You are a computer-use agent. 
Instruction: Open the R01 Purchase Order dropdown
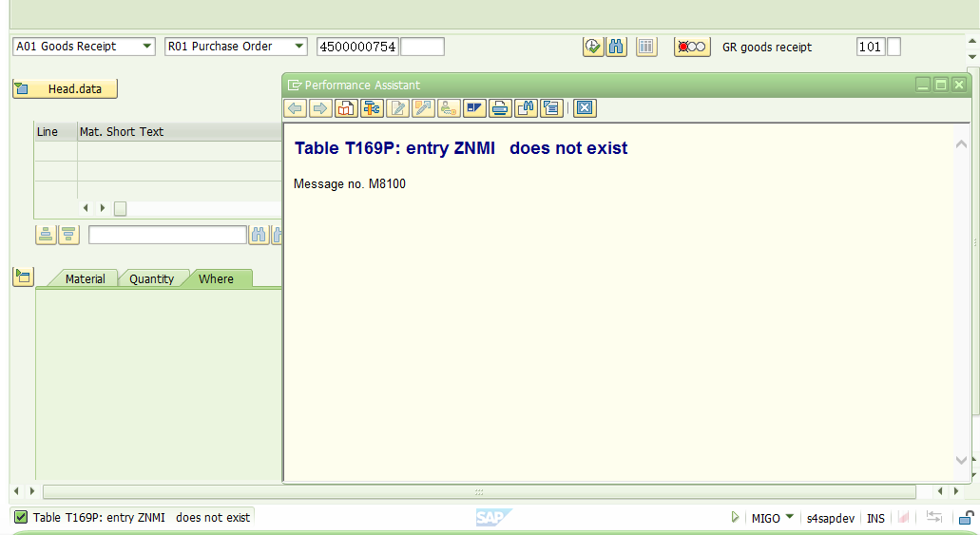(298, 47)
